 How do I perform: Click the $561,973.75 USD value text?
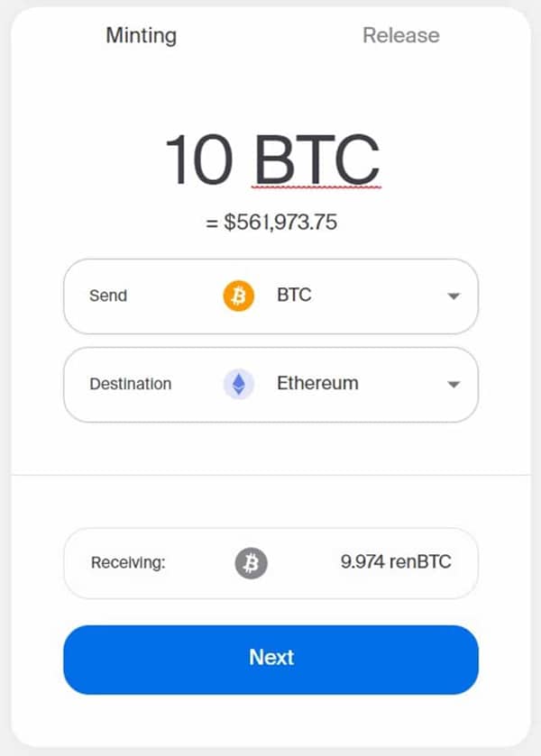tap(280, 222)
